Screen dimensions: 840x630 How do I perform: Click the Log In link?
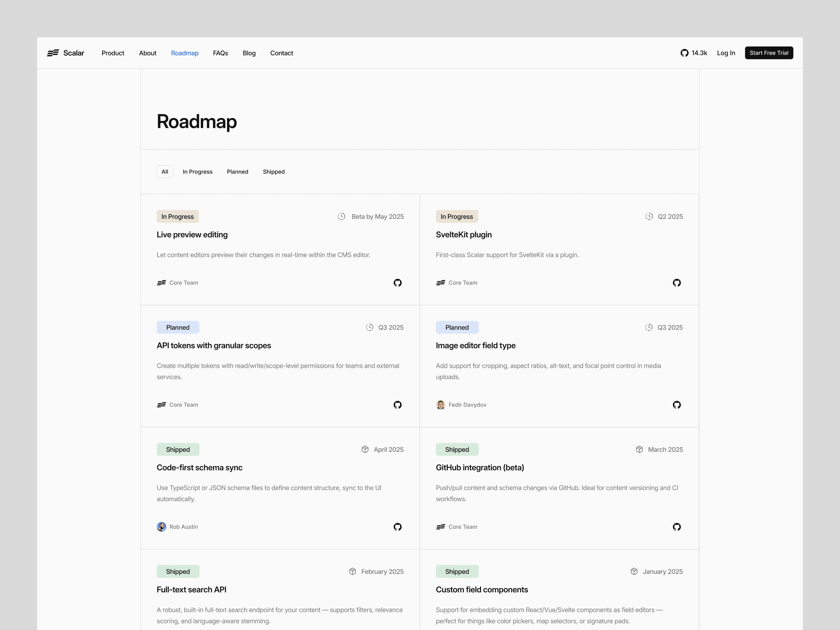pyautogui.click(x=726, y=53)
